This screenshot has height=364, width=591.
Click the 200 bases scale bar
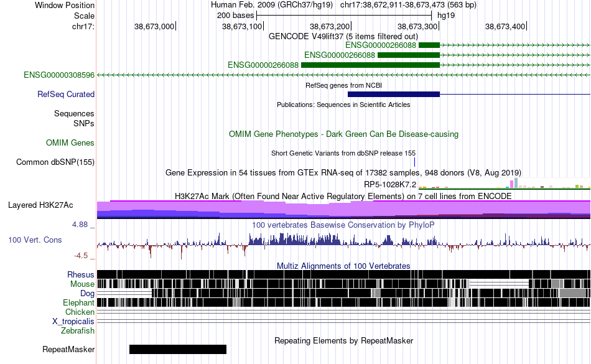[x=344, y=16]
